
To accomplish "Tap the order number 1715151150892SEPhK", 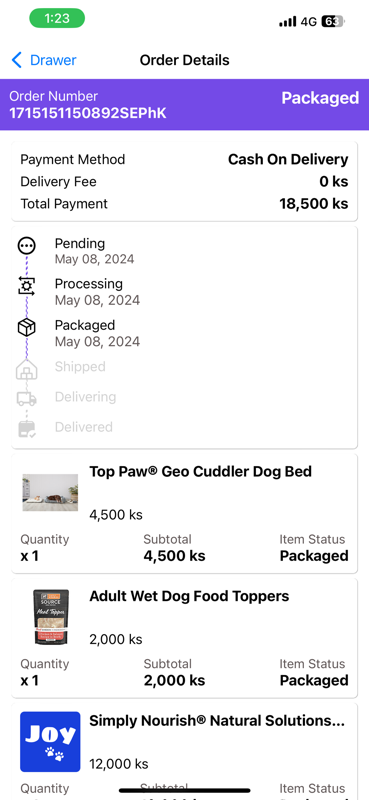I will [x=88, y=113].
